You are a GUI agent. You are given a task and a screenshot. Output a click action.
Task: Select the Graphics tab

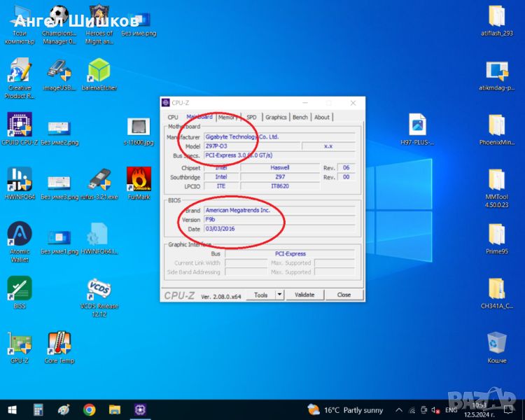pyautogui.click(x=276, y=117)
